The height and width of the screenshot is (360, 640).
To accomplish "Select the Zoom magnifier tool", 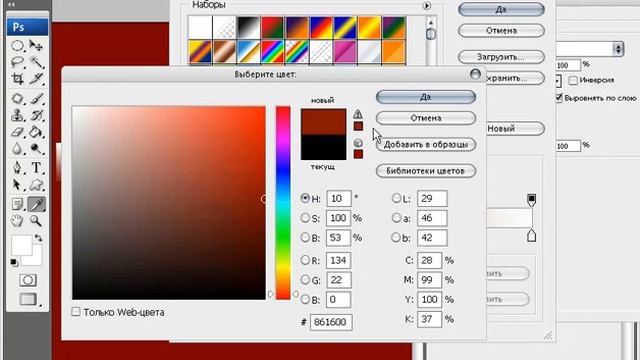I will coord(36,221).
